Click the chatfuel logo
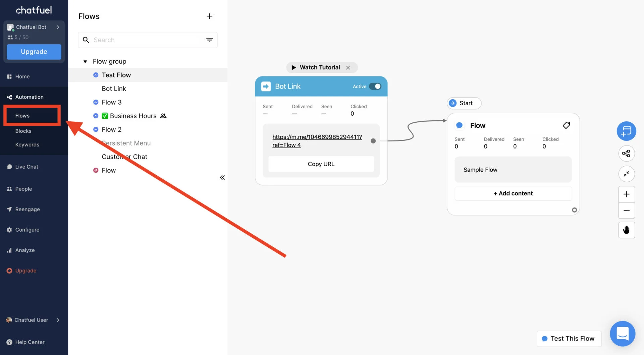The width and height of the screenshot is (644, 355). click(x=34, y=10)
